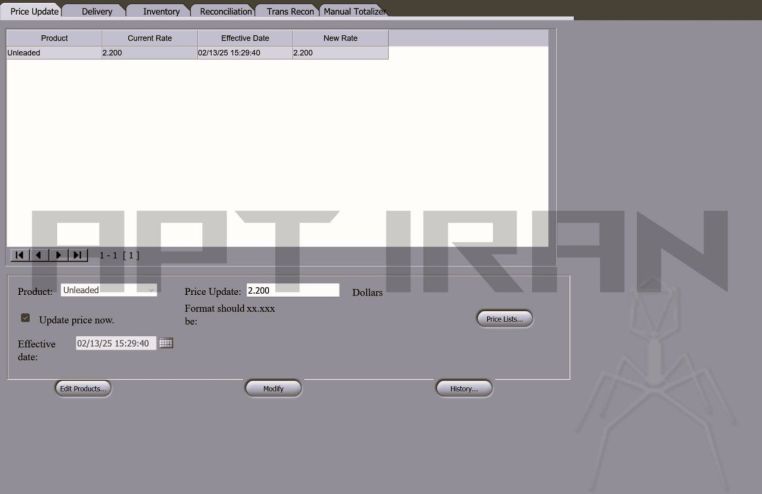Click the Price Update tab
Viewport: 762px width, 494px height.
[34, 11]
